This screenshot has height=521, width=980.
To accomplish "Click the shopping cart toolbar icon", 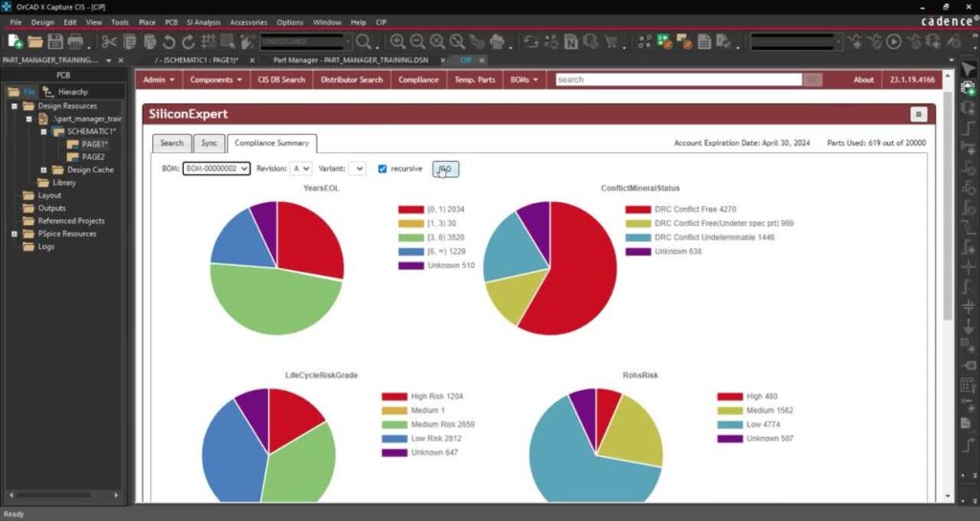I will point(611,42).
